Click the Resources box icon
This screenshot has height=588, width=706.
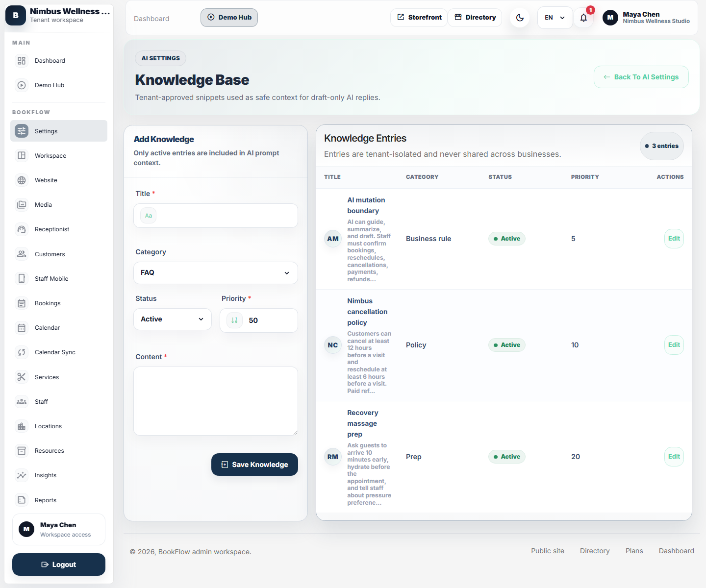(x=22, y=451)
